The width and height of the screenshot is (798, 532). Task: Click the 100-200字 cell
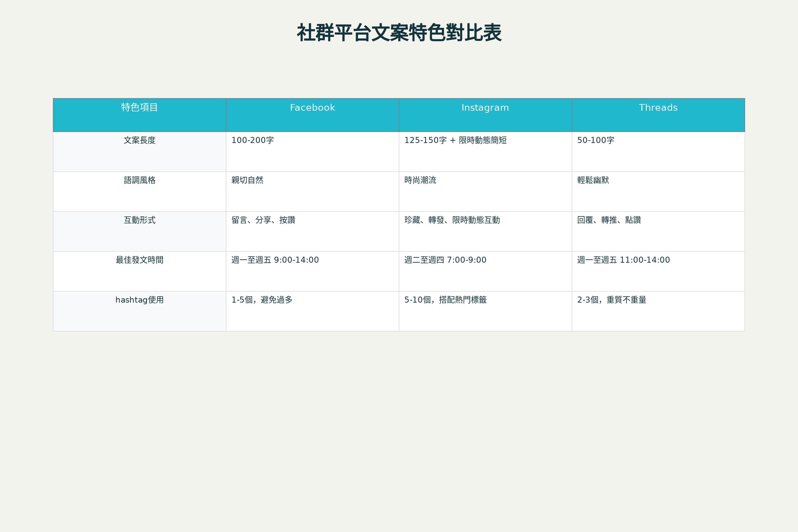point(252,140)
